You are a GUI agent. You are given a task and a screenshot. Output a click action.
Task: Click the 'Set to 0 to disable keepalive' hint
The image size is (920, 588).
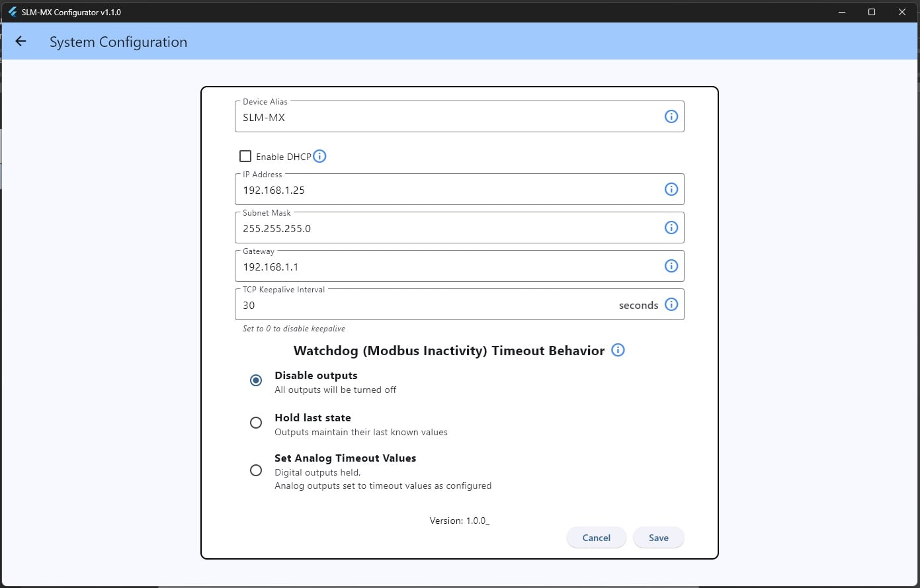(x=294, y=329)
